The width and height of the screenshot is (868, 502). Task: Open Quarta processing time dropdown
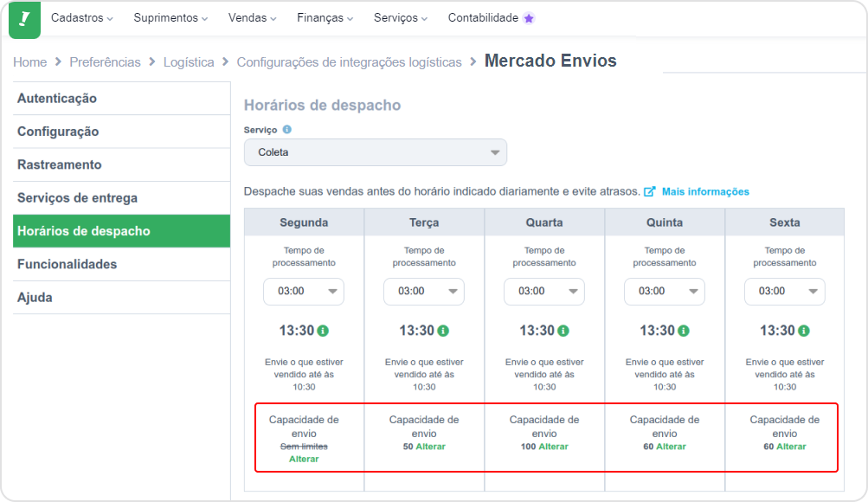pos(544,291)
